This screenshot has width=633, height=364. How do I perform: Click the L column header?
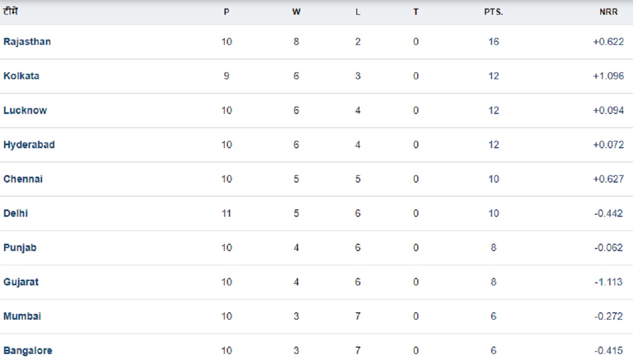[358, 12]
